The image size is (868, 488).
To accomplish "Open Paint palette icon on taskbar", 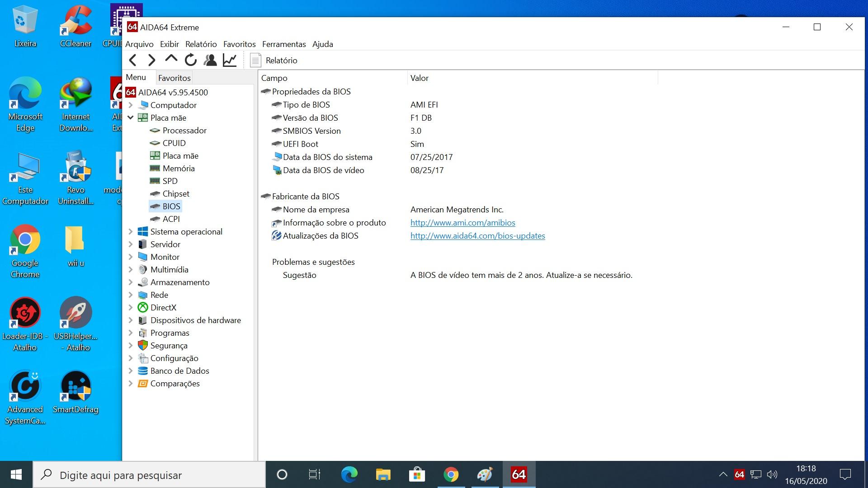I will coord(485,474).
